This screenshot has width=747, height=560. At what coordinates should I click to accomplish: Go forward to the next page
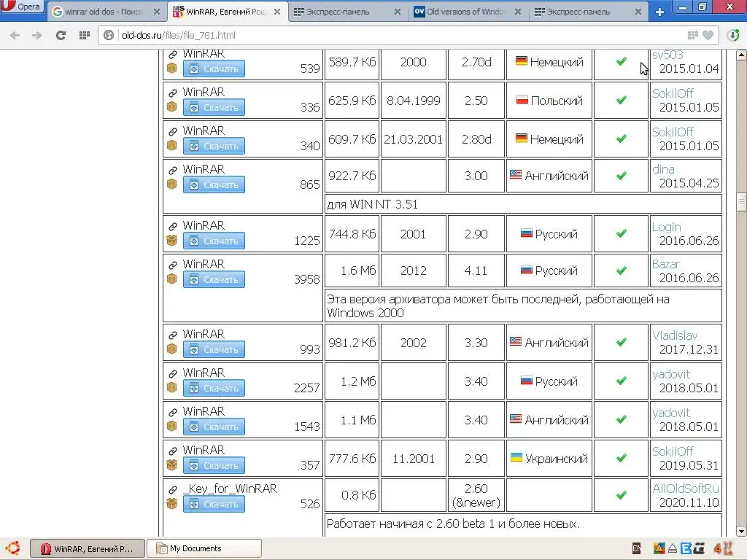(36, 35)
